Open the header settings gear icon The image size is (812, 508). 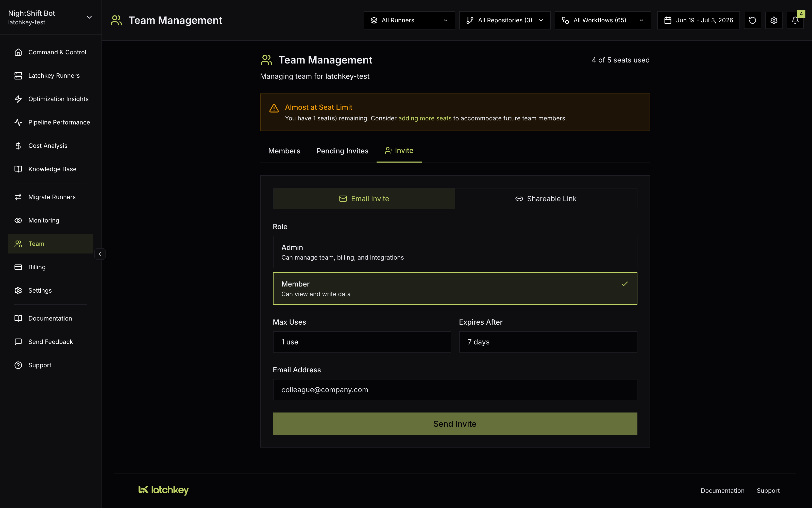coord(774,20)
